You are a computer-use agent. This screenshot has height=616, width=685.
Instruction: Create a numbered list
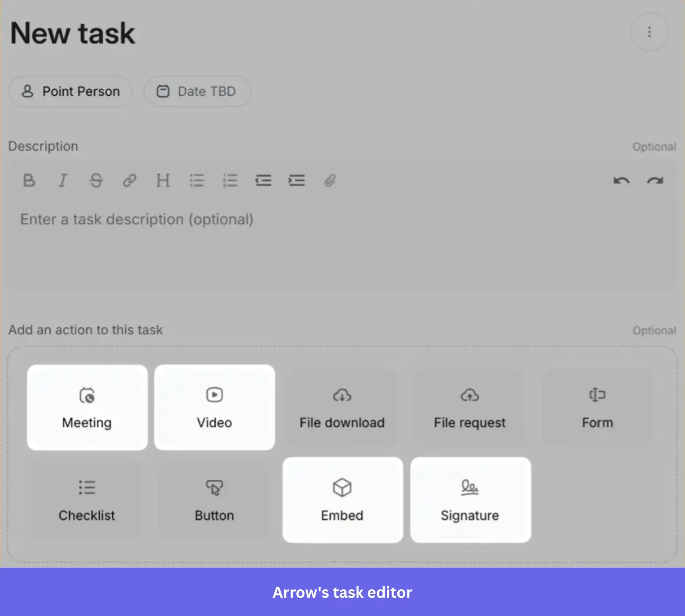click(x=230, y=180)
